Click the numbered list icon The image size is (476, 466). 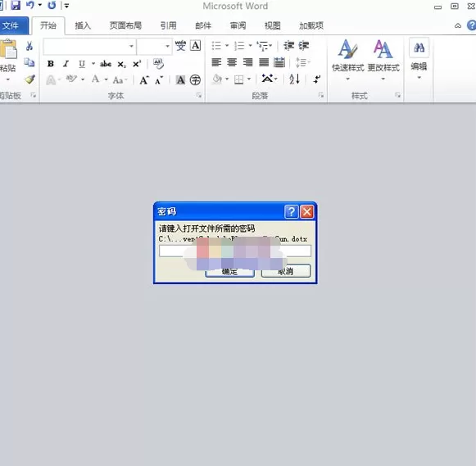(239, 46)
